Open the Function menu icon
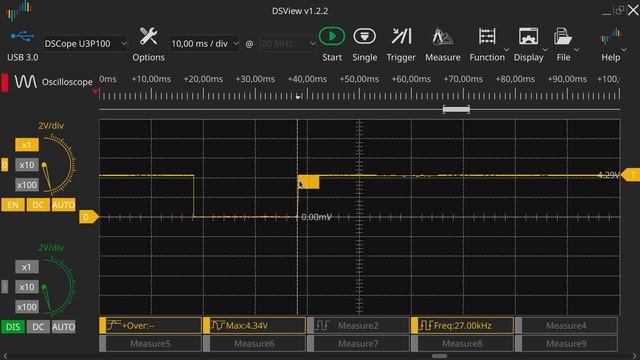Image resolution: width=640 pixels, height=360 pixels. click(x=487, y=37)
